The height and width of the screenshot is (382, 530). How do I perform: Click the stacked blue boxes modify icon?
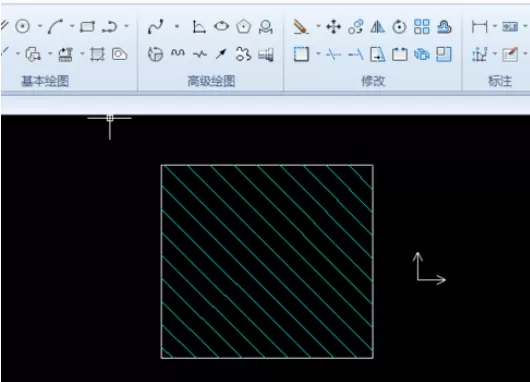point(422,54)
